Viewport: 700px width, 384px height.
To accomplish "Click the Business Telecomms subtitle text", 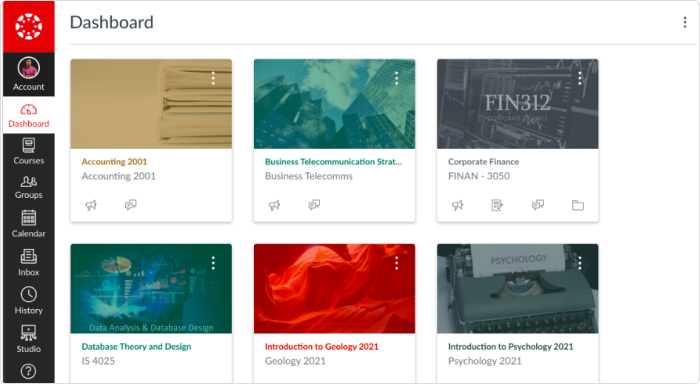I will (x=309, y=176).
